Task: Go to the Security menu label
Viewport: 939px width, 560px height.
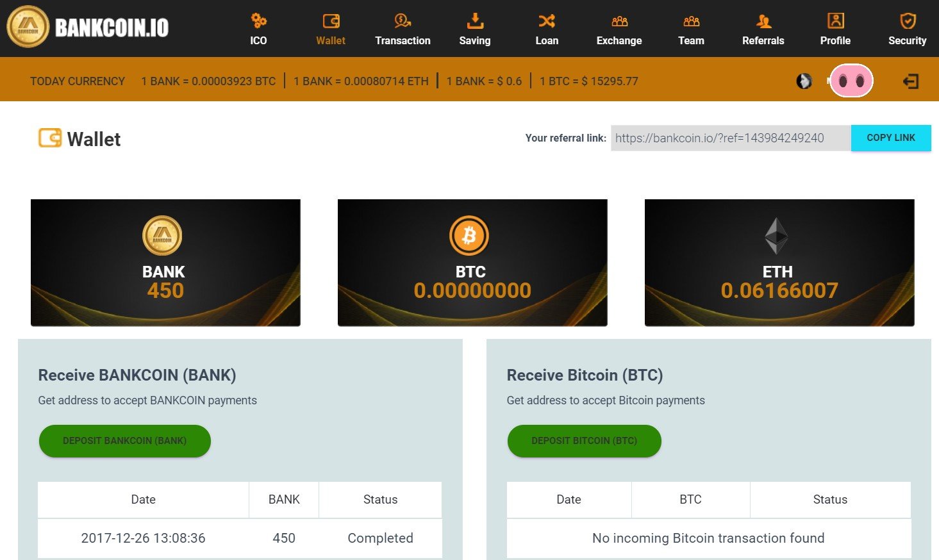Action: click(x=908, y=40)
